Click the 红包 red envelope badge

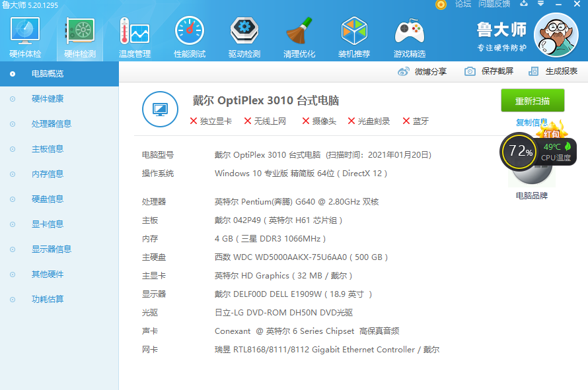pos(551,131)
